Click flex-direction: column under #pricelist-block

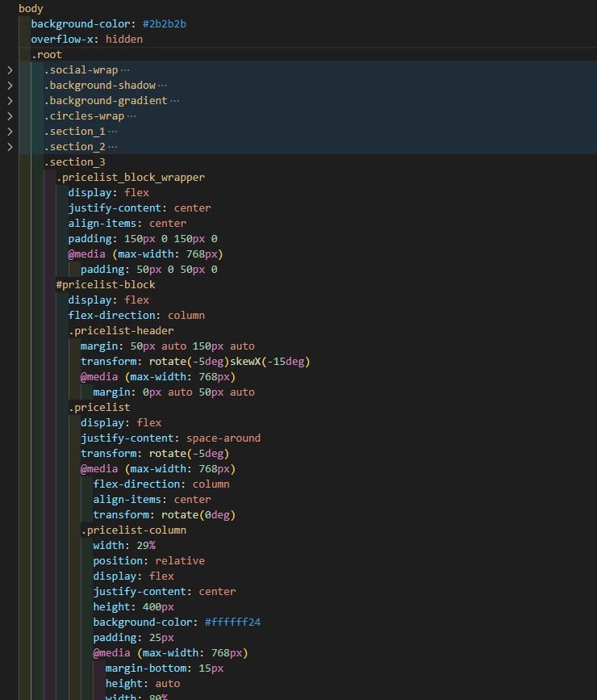point(136,315)
